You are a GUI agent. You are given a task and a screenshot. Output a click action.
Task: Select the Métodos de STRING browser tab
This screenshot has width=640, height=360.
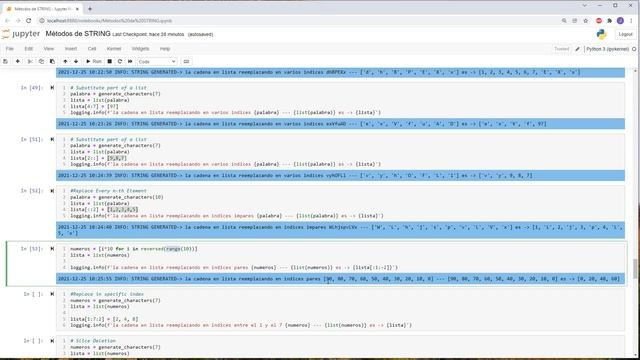(42, 9)
